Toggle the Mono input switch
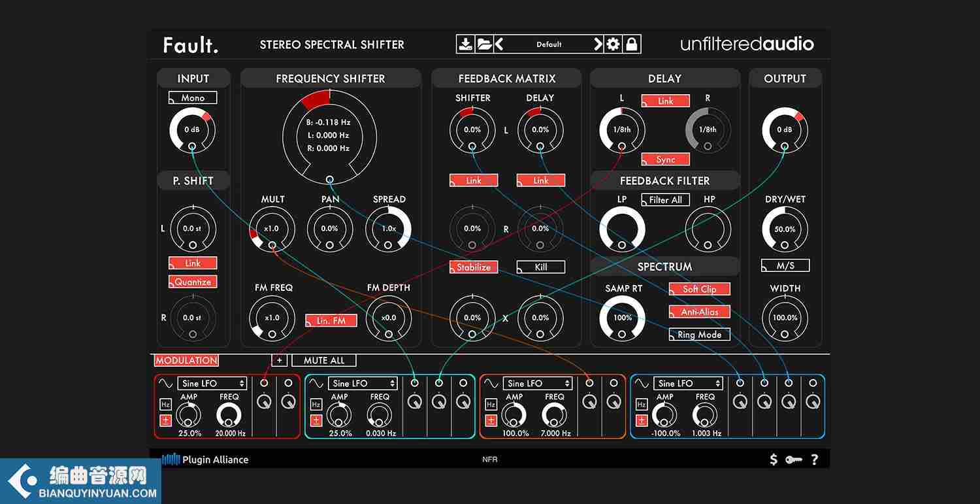Screen dimensions: 980x504 coord(193,98)
